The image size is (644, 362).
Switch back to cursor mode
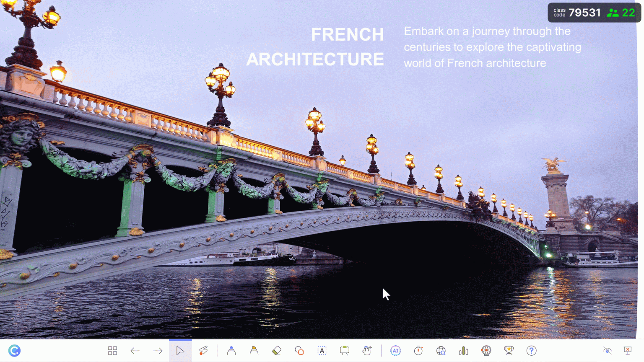tap(180, 351)
